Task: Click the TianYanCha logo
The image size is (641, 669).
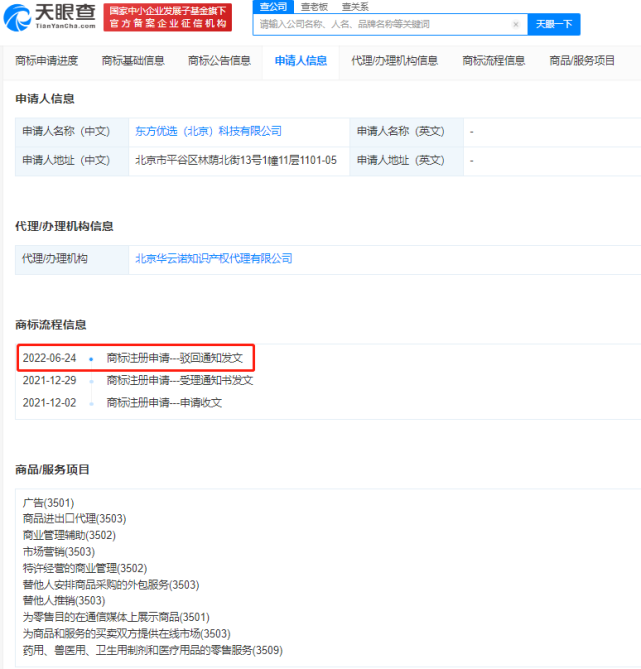Action: [x=50, y=17]
